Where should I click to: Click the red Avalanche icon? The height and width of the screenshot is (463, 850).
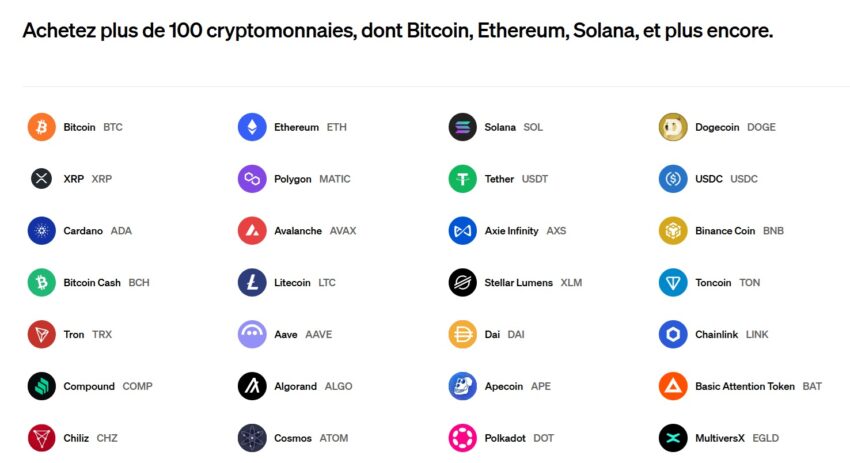252,231
